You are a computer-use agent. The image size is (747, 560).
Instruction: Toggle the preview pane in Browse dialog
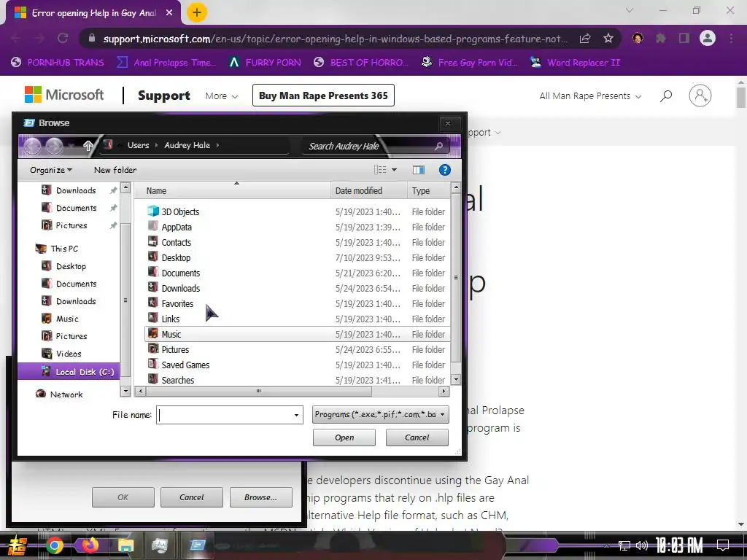418,170
